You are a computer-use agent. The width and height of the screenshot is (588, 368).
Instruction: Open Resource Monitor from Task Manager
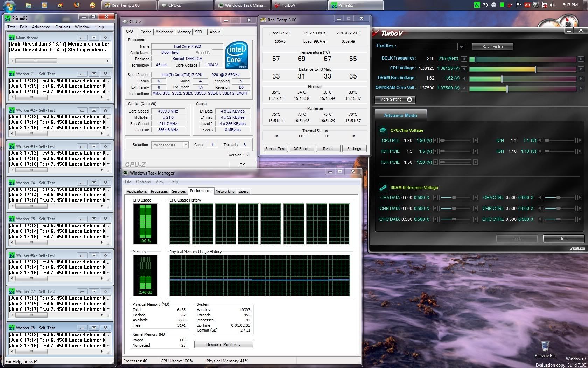coord(223,345)
